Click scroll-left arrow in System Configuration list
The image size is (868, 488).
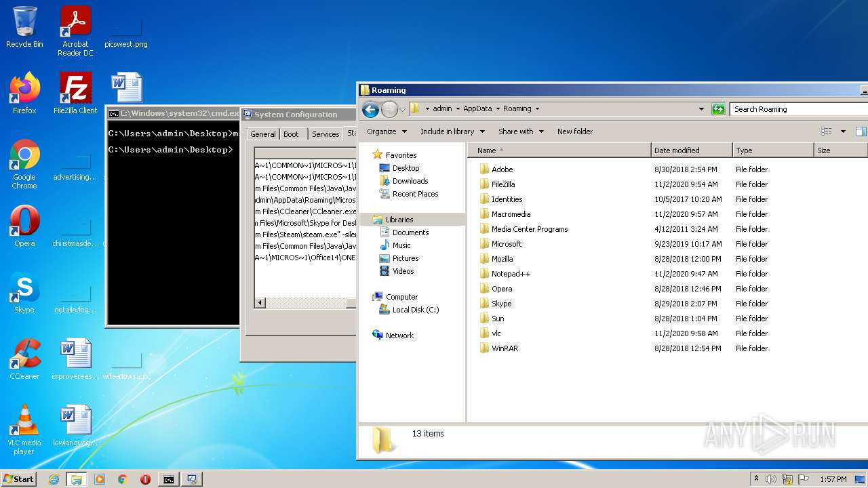(x=260, y=303)
